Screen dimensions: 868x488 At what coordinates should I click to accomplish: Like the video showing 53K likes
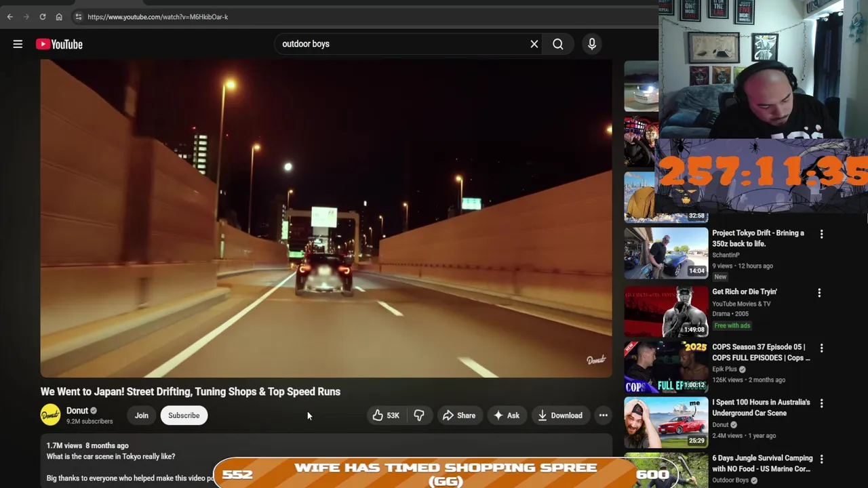tap(385, 415)
